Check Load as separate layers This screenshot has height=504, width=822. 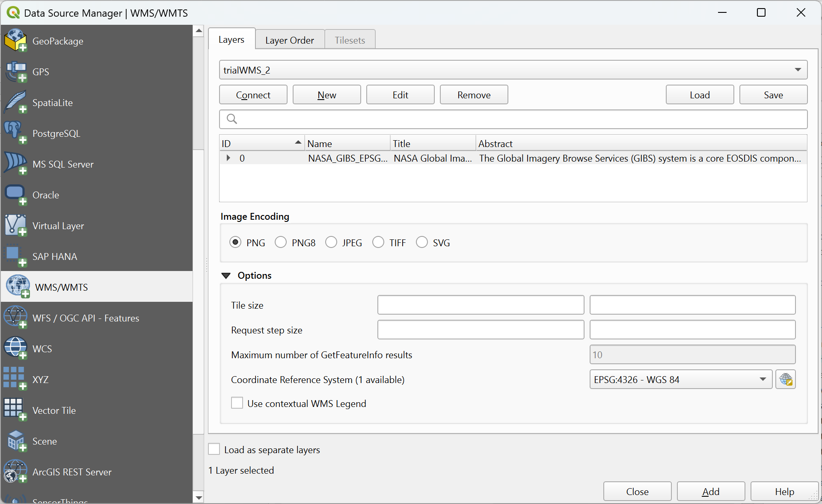[214, 449]
